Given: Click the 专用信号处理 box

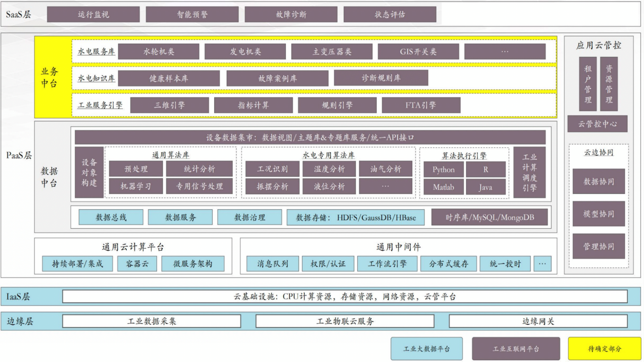Looking at the screenshot, I should pos(199,186).
